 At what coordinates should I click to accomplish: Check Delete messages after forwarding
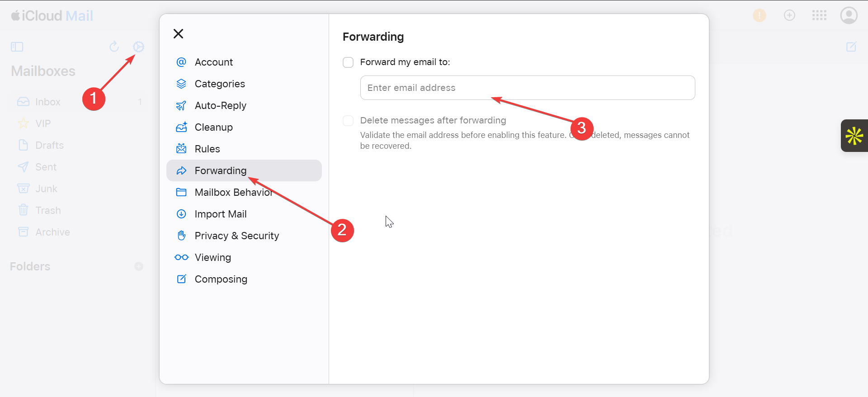[x=348, y=121]
